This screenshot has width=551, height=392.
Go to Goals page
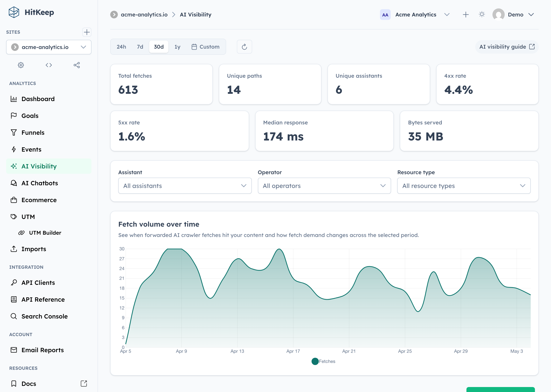point(49,116)
